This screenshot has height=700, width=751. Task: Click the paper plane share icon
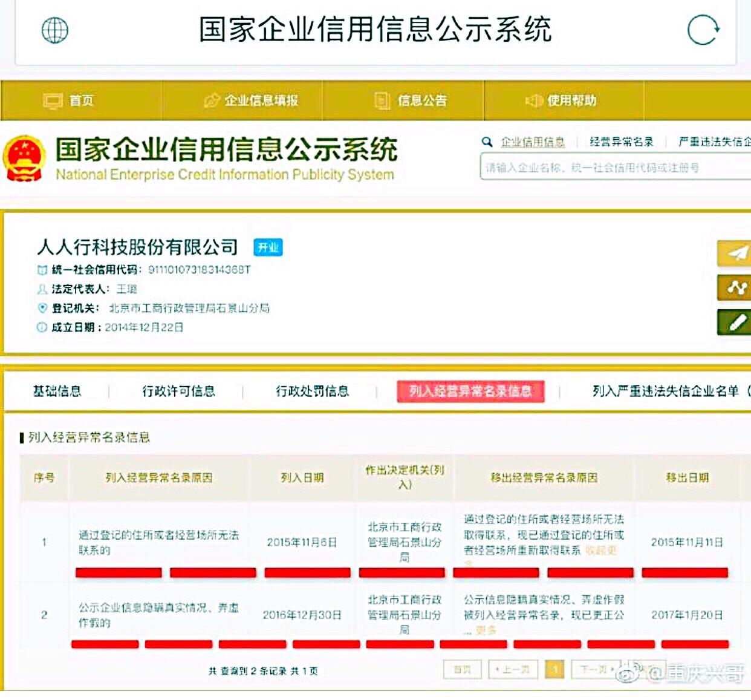[734, 253]
